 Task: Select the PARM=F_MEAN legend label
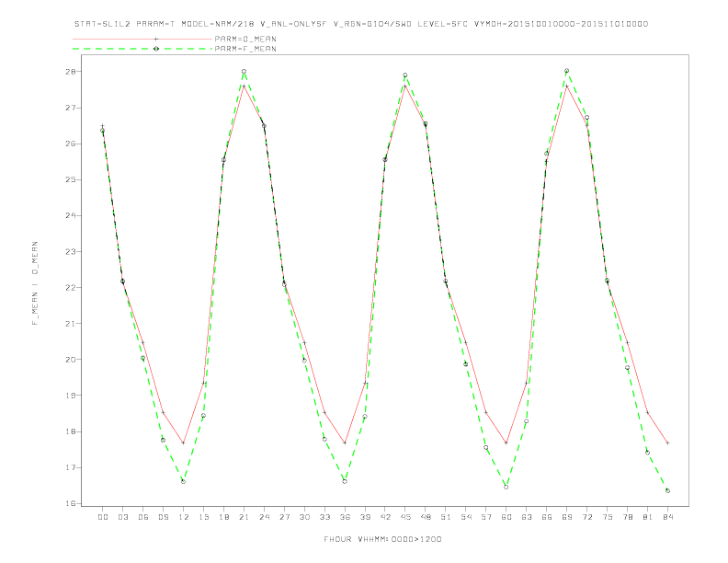click(245, 49)
